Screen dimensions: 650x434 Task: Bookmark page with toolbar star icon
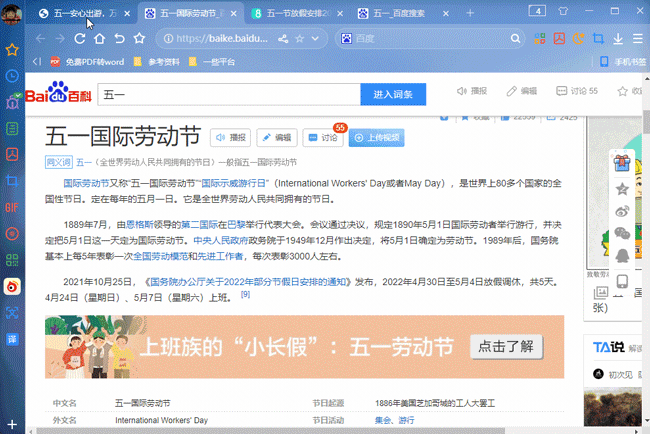click(x=139, y=39)
